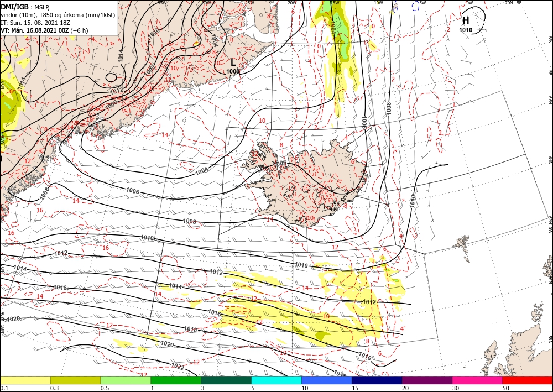Click the 'DMI/IGB : MSLP,' title line
The image size is (553, 392).
[x=25, y=6]
